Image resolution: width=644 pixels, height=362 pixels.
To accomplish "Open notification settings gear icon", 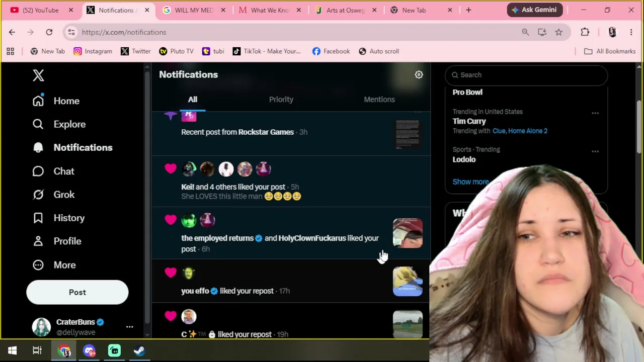I will coord(419,74).
